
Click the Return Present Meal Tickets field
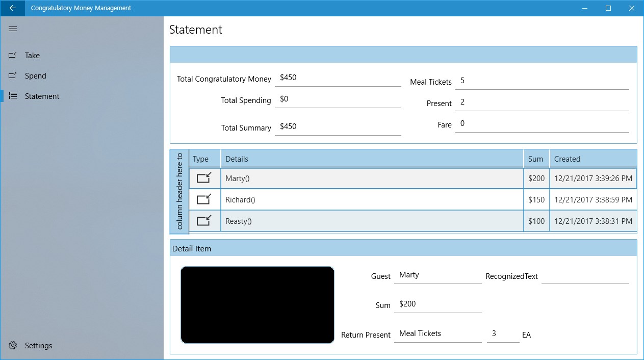[x=437, y=333]
